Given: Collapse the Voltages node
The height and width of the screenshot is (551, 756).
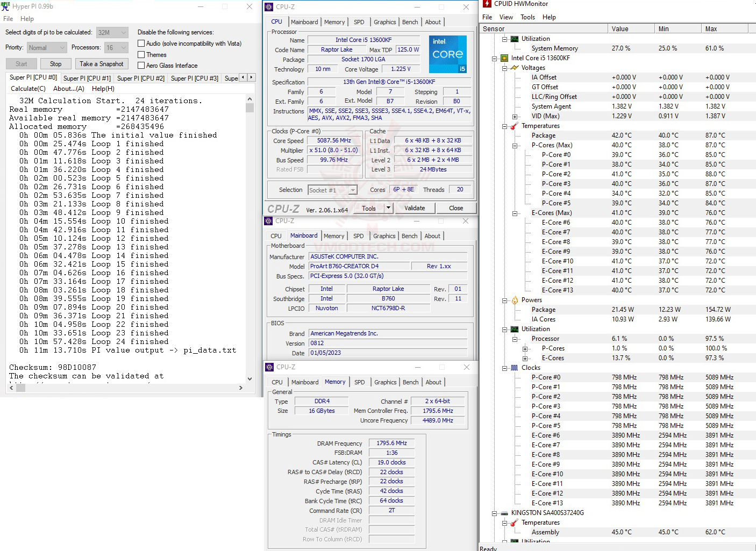Looking at the screenshot, I should point(505,68).
